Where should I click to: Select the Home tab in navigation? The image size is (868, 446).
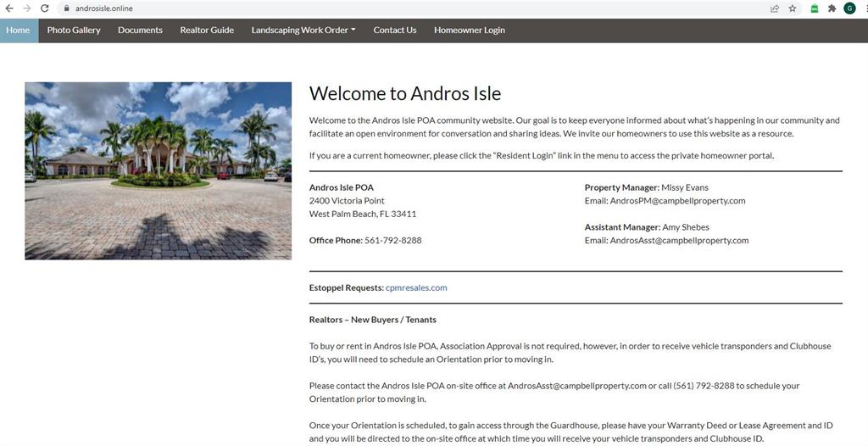(x=18, y=30)
